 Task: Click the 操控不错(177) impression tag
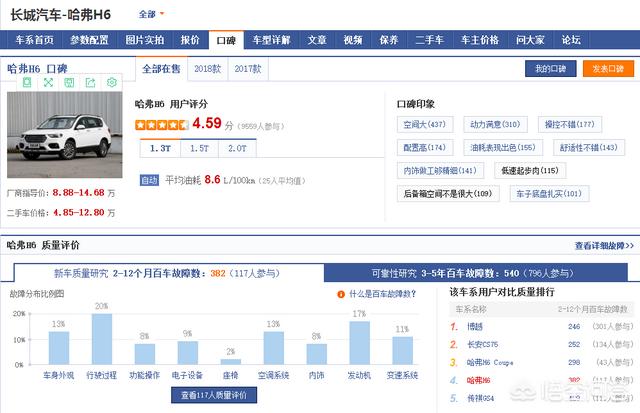(x=570, y=124)
